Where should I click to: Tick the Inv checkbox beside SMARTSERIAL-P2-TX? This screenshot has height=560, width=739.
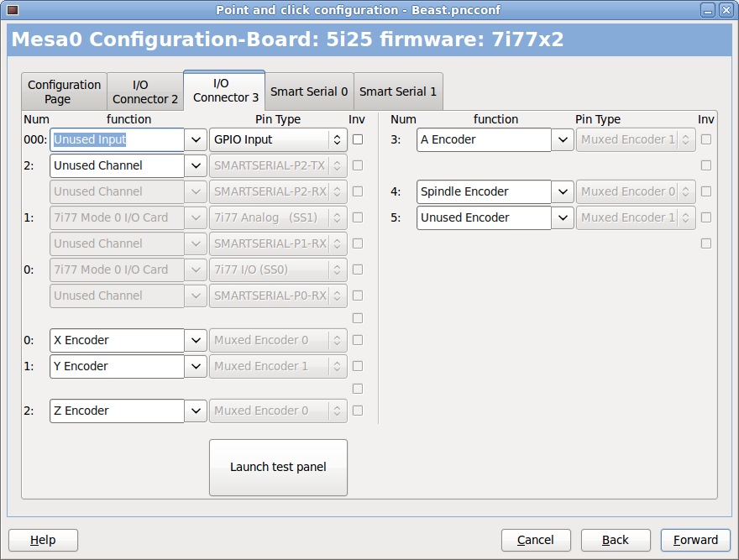pyautogui.click(x=358, y=165)
